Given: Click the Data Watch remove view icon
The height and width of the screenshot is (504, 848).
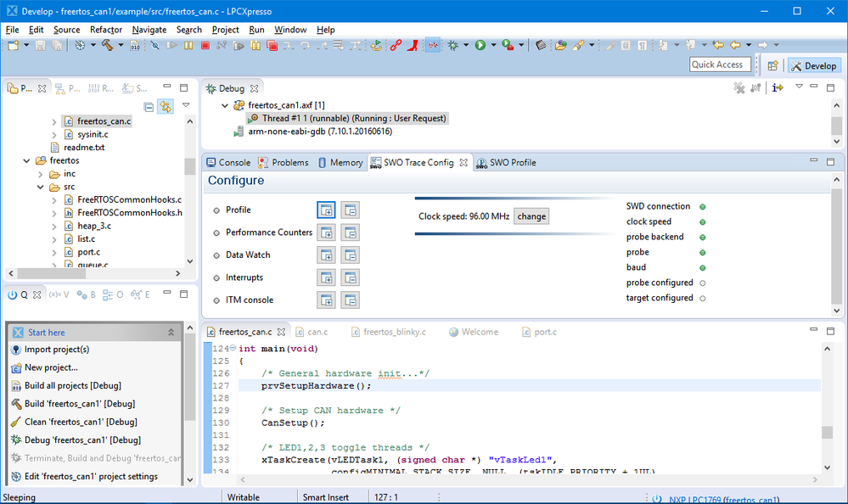Looking at the screenshot, I should (x=350, y=255).
